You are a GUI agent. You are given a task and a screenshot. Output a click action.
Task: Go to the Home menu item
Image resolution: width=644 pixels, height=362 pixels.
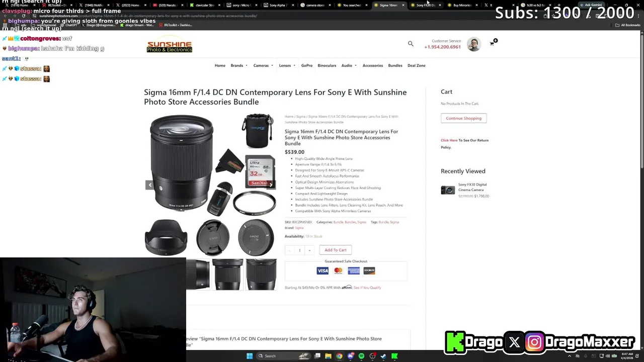pos(220,65)
